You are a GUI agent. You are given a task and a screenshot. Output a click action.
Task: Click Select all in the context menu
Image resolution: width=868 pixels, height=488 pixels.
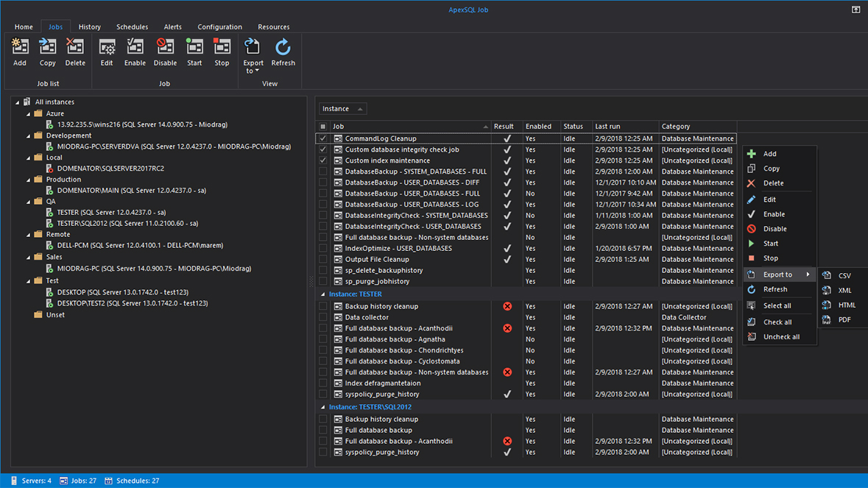click(779, 306)
